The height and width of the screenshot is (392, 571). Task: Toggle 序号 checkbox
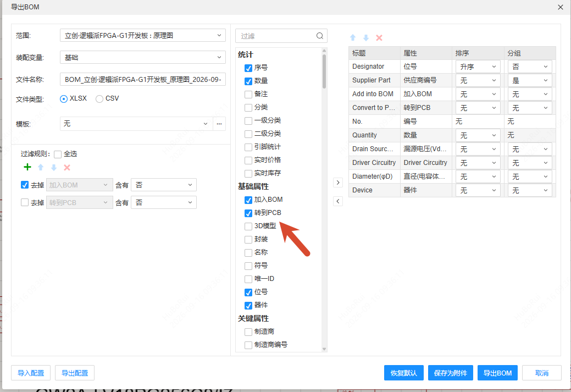tap(248, 68)
